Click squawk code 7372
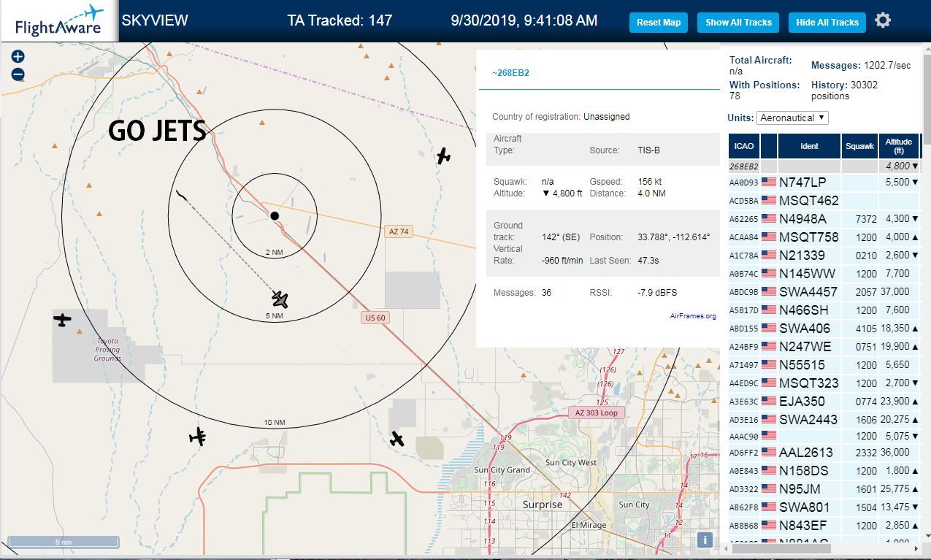931x560 pixels. (x=865, y=219)
